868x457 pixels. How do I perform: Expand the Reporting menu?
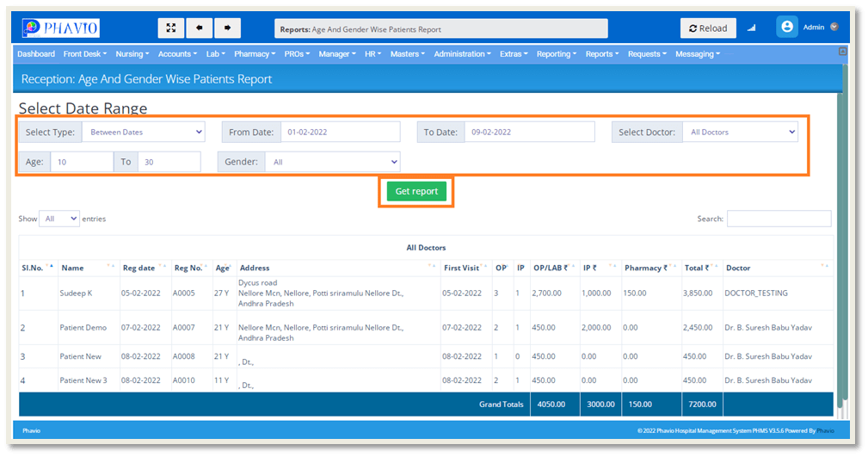(557, 53)
